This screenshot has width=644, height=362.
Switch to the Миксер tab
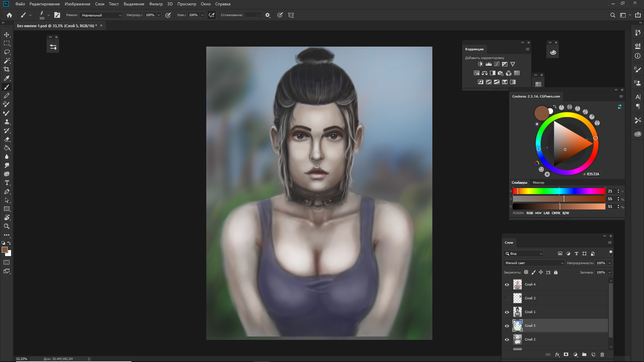(x=538, y=183)
